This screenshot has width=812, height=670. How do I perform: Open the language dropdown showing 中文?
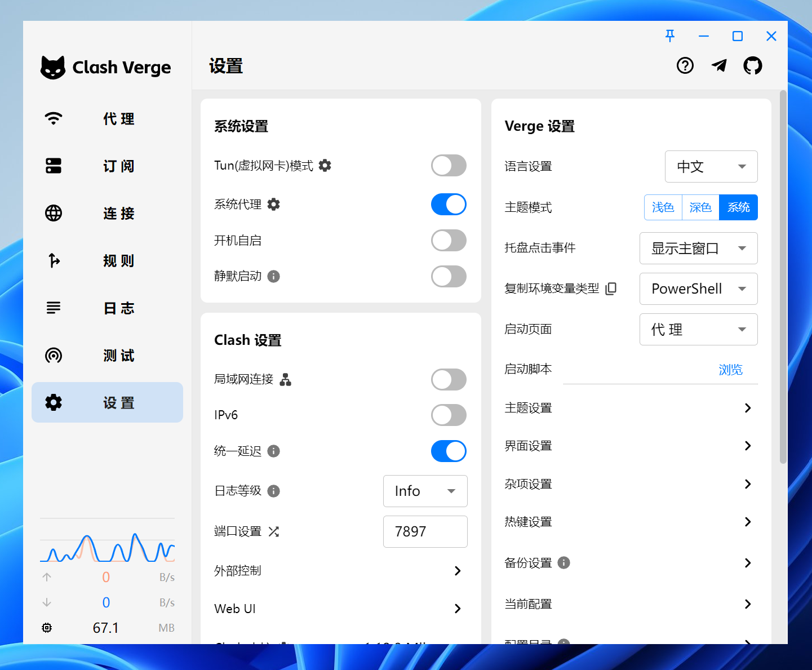tap(711, 167)
